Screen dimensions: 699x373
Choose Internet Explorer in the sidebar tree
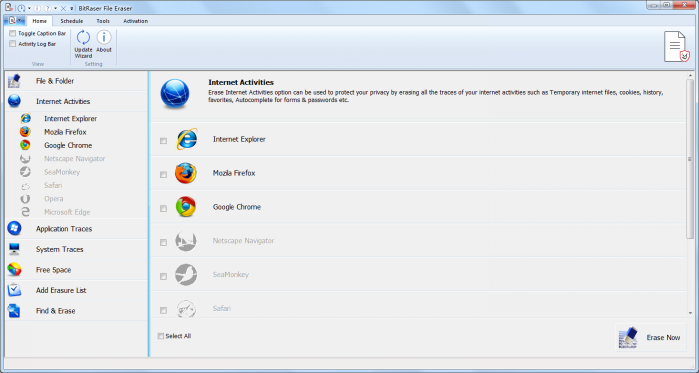tap(70, 119)
